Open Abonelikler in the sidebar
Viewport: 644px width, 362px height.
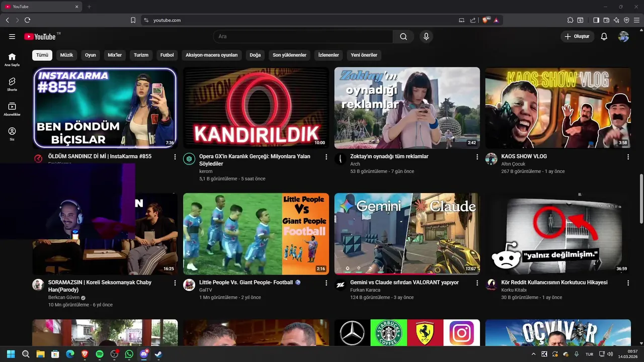[x=12, y=109]
